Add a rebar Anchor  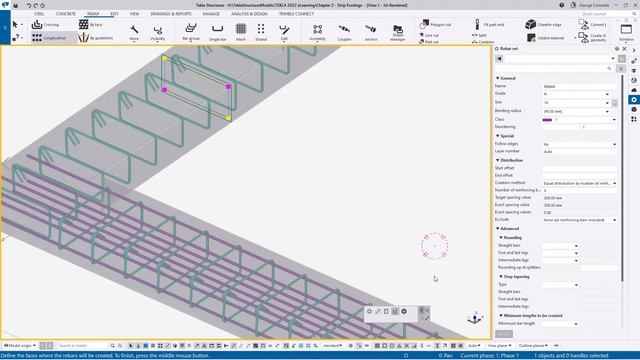click(371, 32)
